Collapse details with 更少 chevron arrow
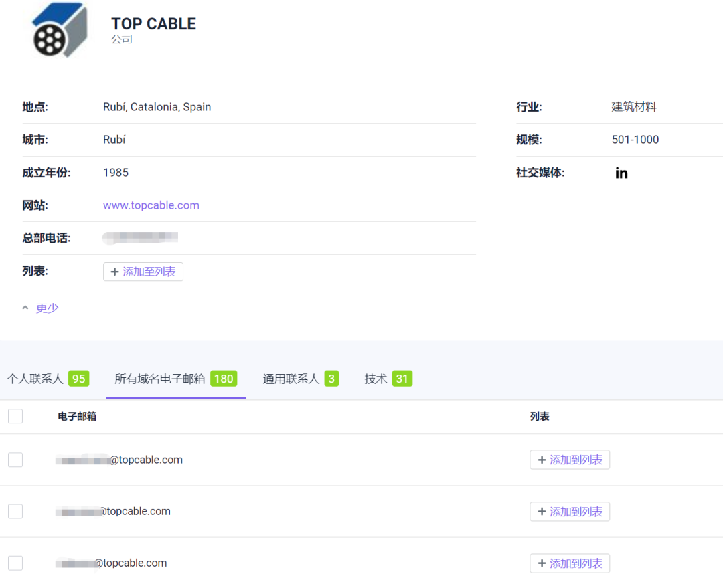Viewport: 723px width, 588px height. tap(25, 308)
